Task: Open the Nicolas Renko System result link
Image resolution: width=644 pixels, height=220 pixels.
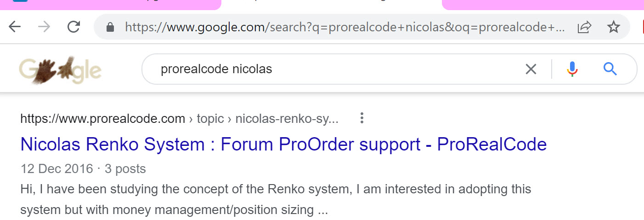Action: point(283,145)
